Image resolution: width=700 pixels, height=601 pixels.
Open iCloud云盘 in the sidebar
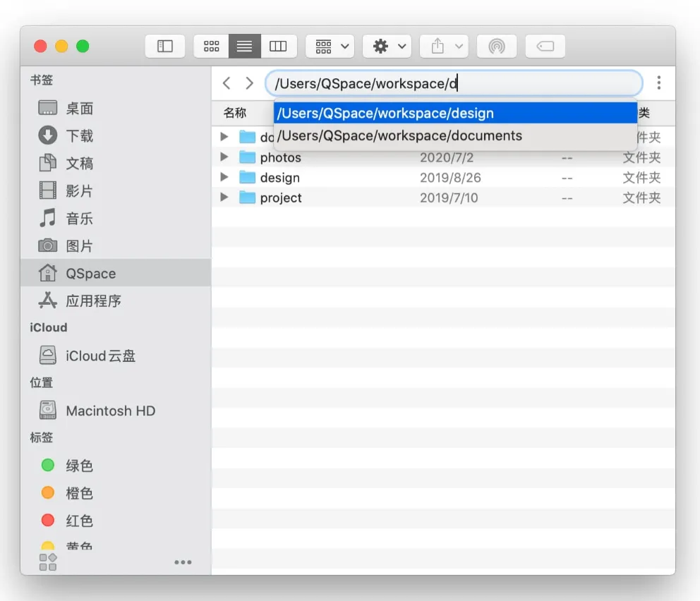tap(116, 356)
